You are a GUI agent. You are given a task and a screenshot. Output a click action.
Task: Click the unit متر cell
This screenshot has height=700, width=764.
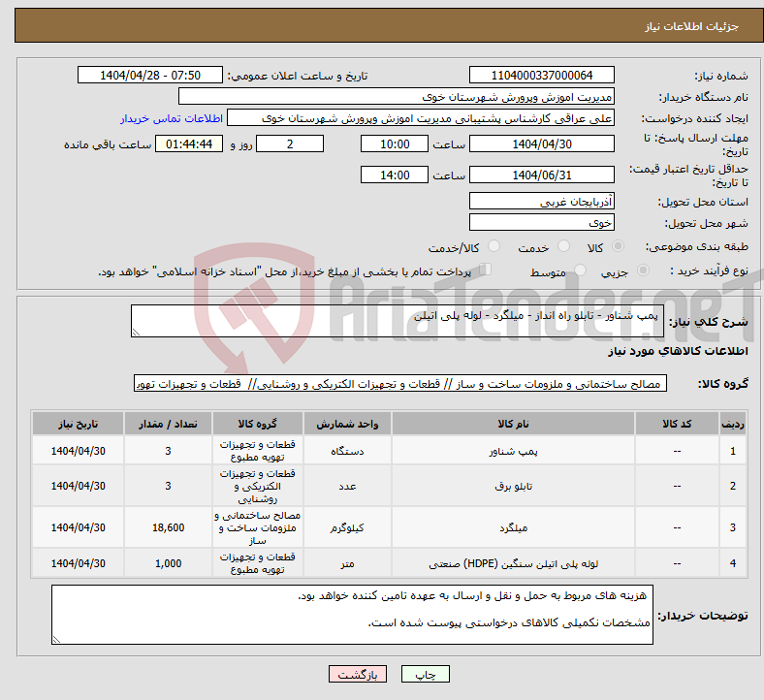(x=347, y=563)
